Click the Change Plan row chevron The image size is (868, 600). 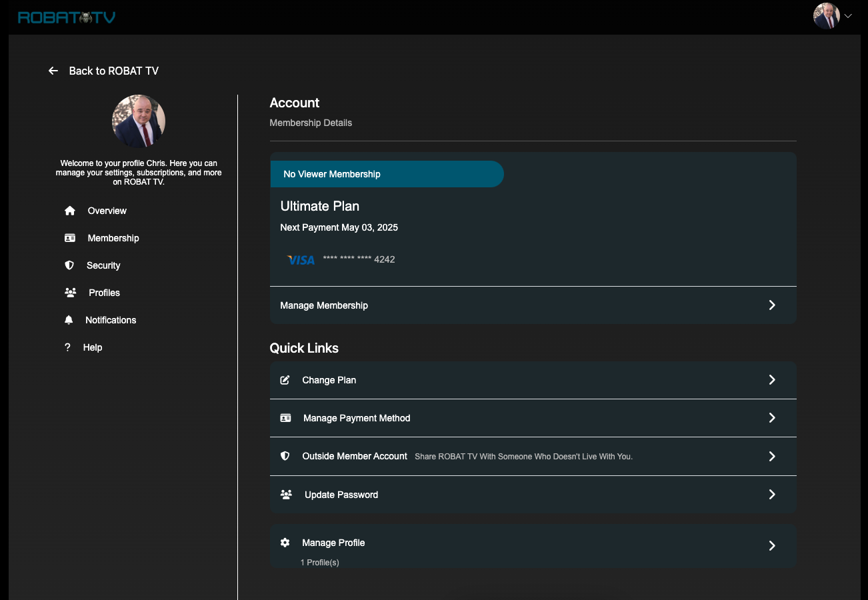point(772,379)
